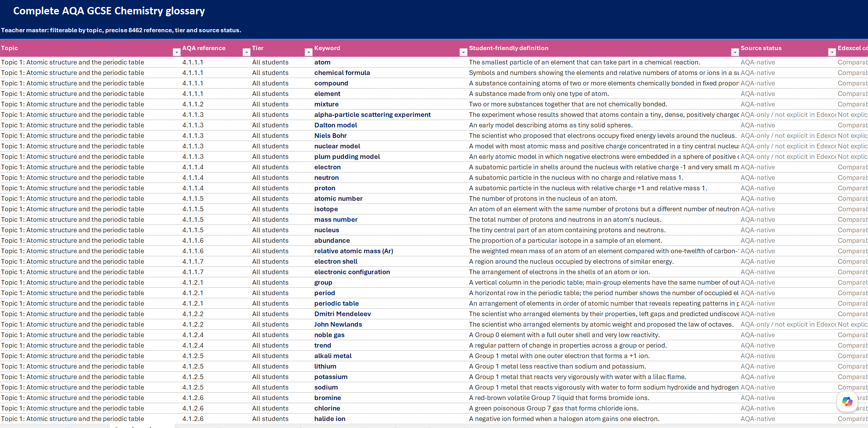Screen dimensions: 868x428
Task: Select the keyword cell 'electron shell'
Action: point(390,261)
